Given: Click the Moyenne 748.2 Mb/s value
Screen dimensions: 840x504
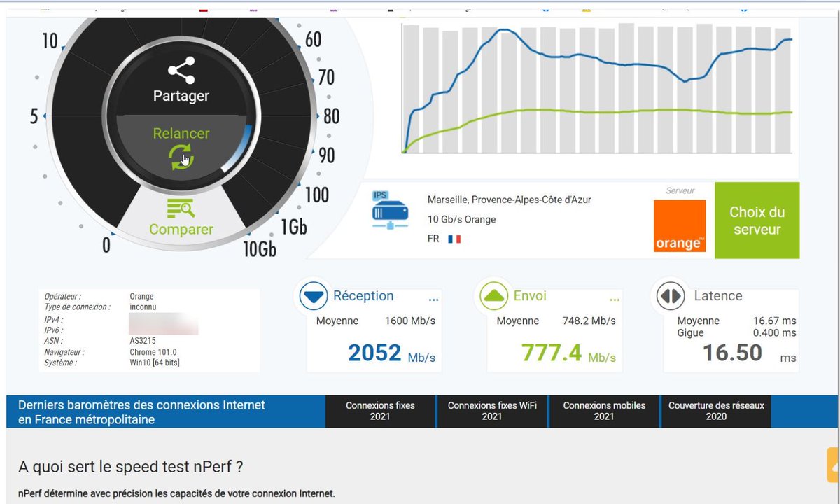Looking at the screenshot, I should click(x=589, y=321).
